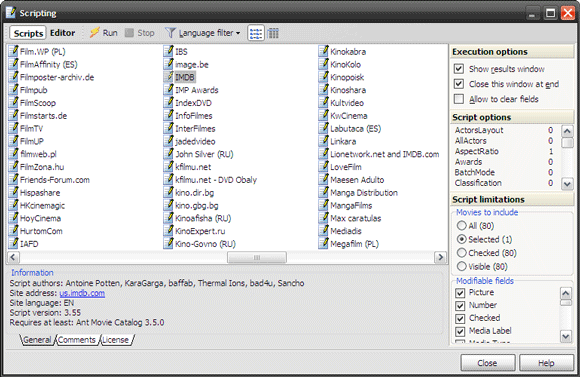Uncheck the Number modifiable field

click(460, 306)
